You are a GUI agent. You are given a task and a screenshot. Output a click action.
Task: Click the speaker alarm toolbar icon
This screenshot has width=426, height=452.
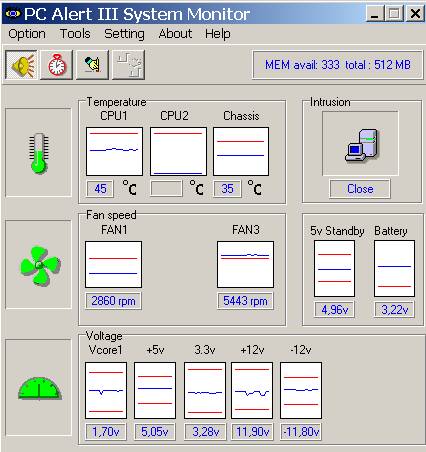tap(22, 65)
